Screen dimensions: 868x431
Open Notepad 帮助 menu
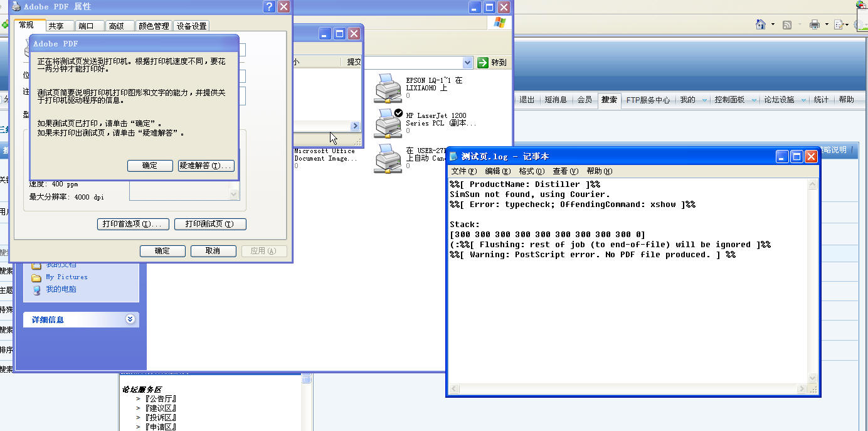600,171
